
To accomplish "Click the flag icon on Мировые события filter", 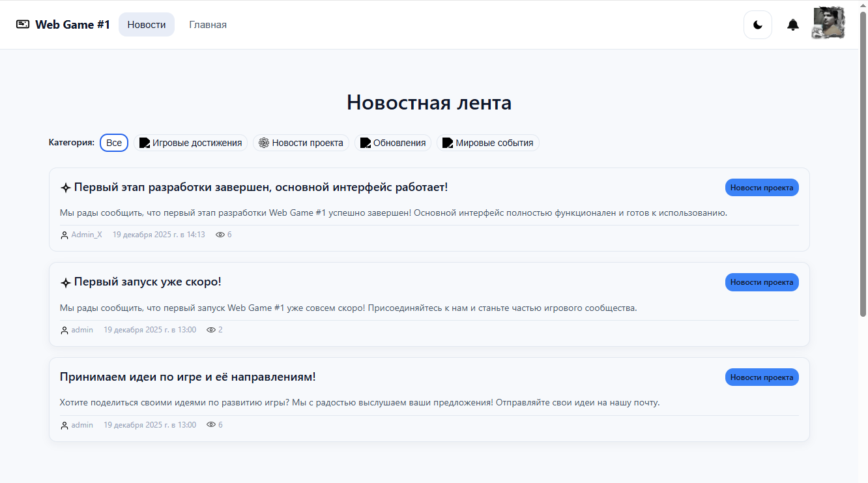I will (446, 143).
